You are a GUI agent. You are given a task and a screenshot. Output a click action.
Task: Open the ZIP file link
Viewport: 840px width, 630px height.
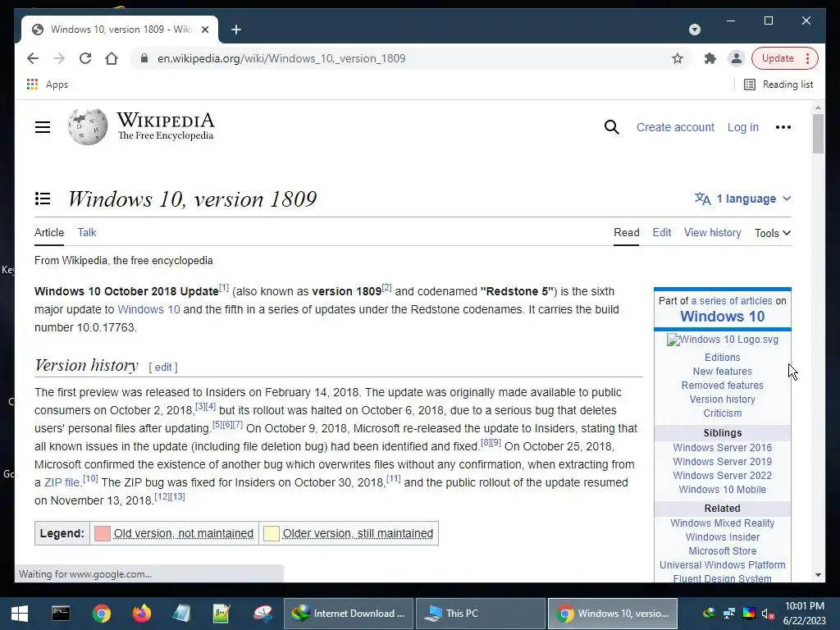point(62,482)
